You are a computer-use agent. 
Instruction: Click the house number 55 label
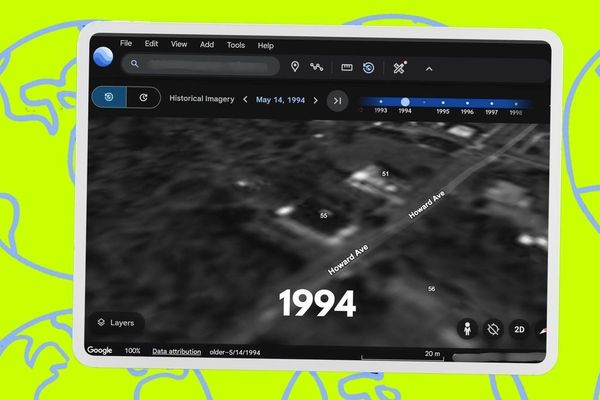[324, 216]
